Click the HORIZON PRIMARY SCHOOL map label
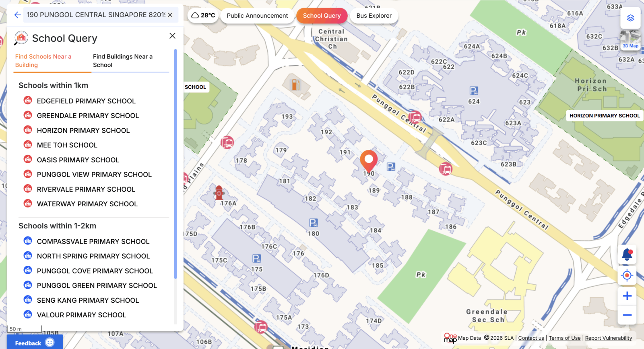This screenshot has width=644, height=349. click(x=605, y=116)
